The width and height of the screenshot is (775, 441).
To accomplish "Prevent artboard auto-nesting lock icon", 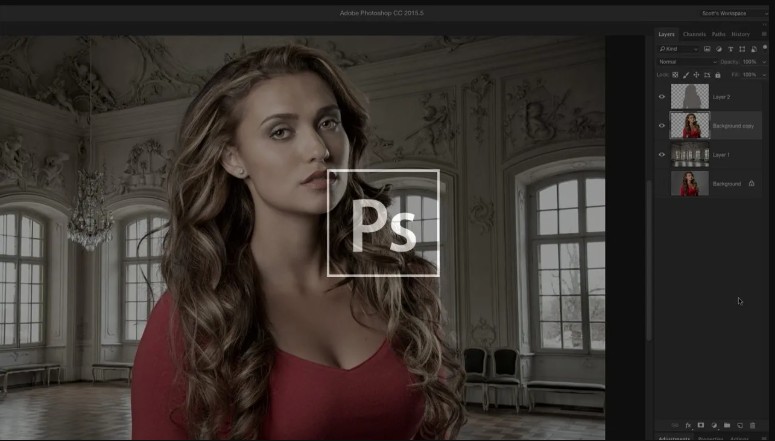I will (707, 75).
